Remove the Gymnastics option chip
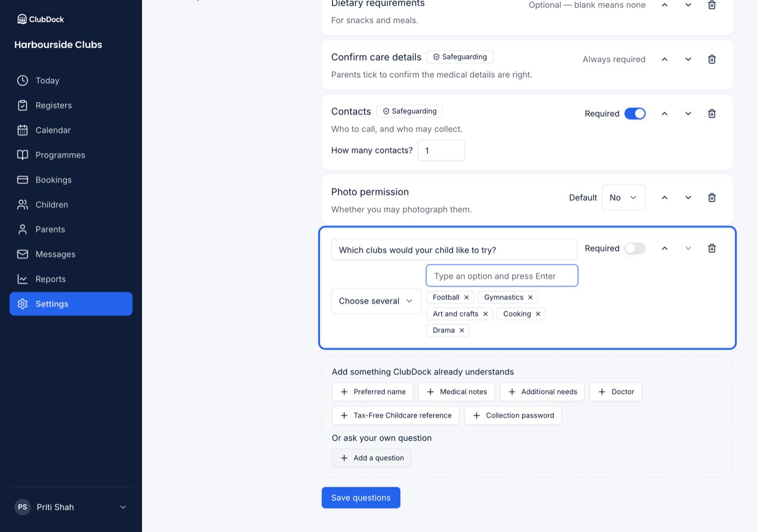This screenshot has height=532, width=757. [x=530, y=297]
